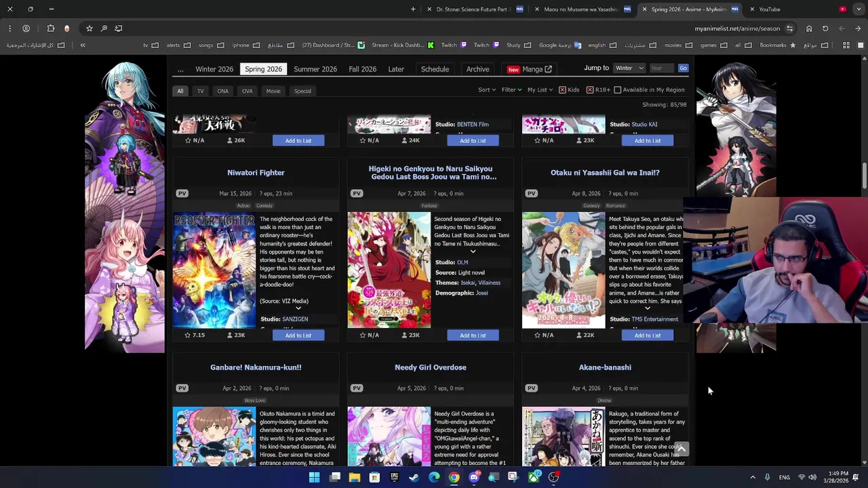Open the Sort dropdown
The image size is (868, 488).
click(x=487, y=89)
